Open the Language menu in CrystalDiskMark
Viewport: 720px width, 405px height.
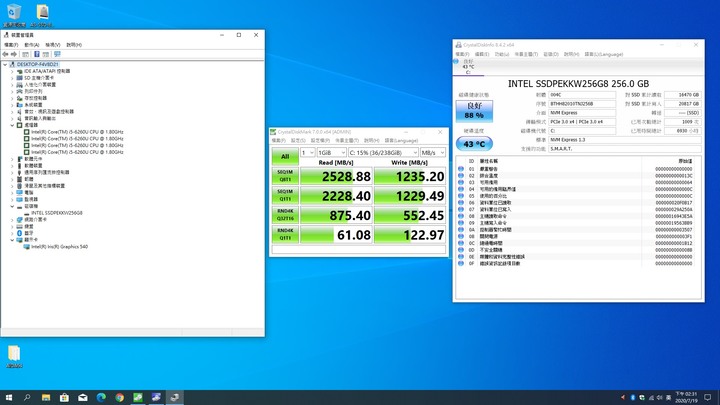[401, 141]
